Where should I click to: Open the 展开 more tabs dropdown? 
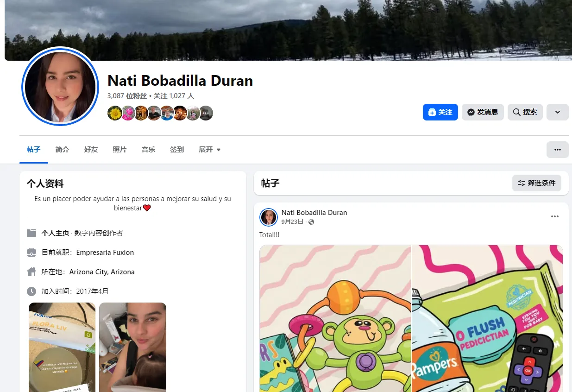click(210, 150)
